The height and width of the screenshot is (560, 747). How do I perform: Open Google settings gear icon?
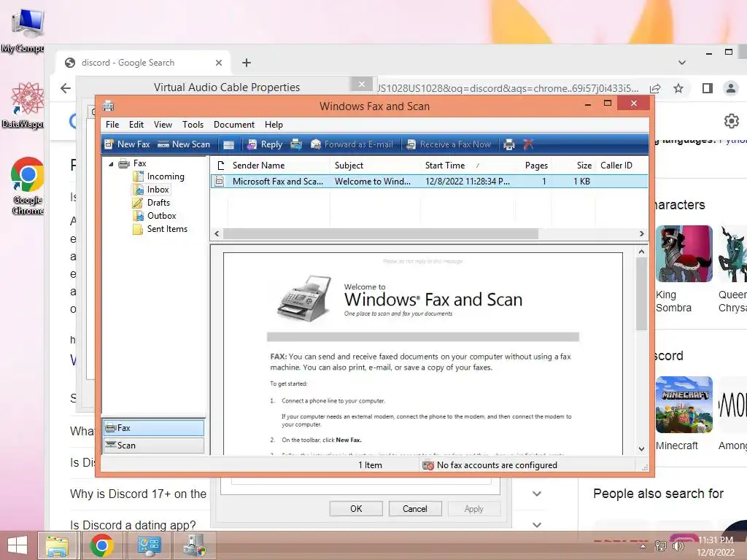(x=731, y=121)
